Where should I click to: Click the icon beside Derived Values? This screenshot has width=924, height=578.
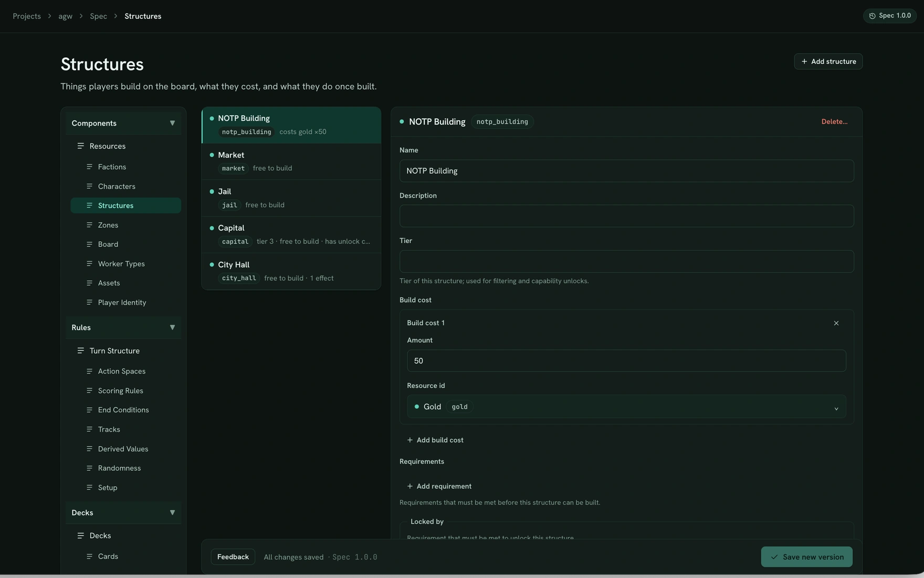click(89, 449)
